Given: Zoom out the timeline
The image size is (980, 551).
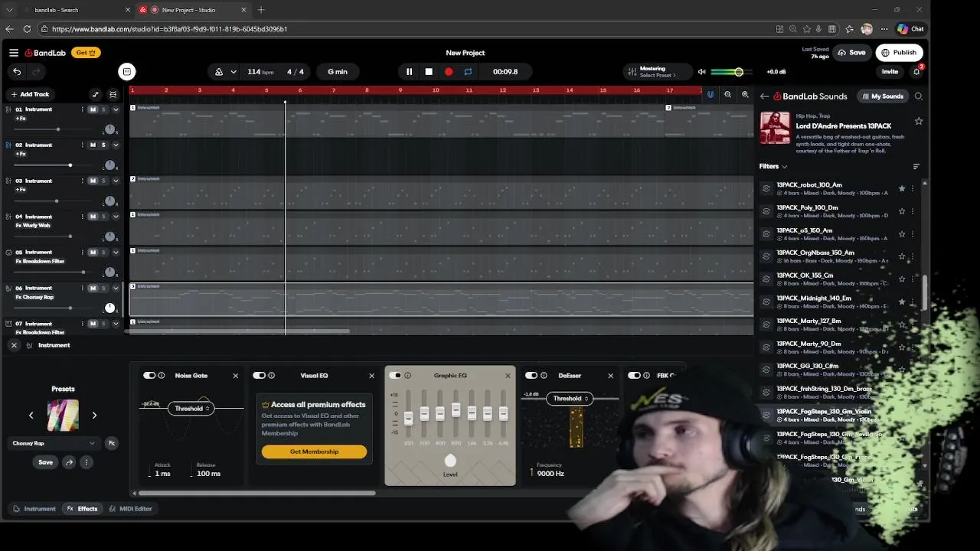Looking at the screenshot, I should [x=727, y=95].
